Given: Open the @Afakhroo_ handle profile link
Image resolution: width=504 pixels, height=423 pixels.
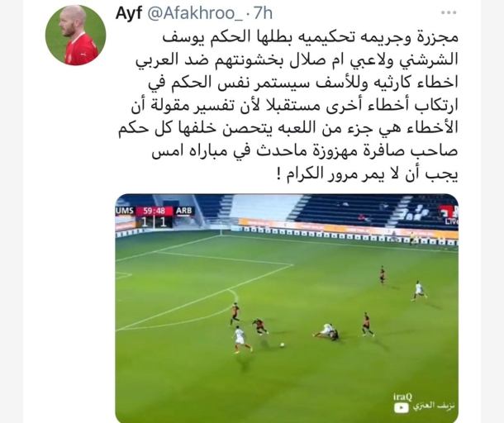Looking at the screenshot, I should [195, 13].
